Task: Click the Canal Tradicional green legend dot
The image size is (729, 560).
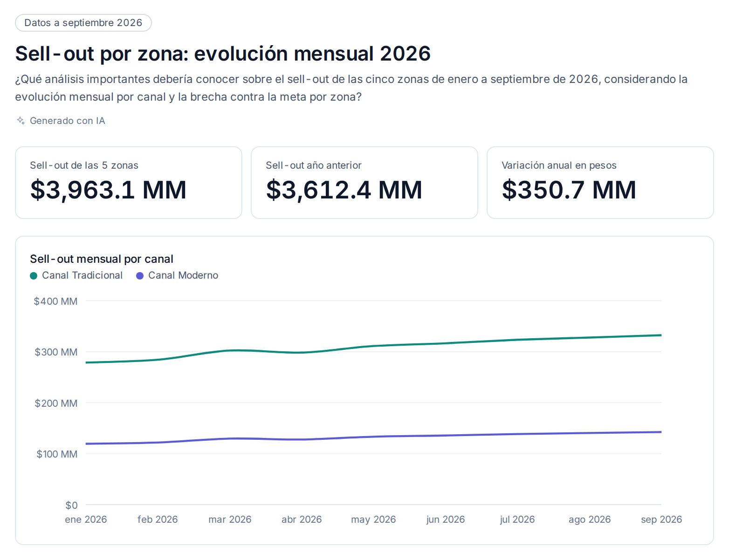Action: click(x=34, y=276)
